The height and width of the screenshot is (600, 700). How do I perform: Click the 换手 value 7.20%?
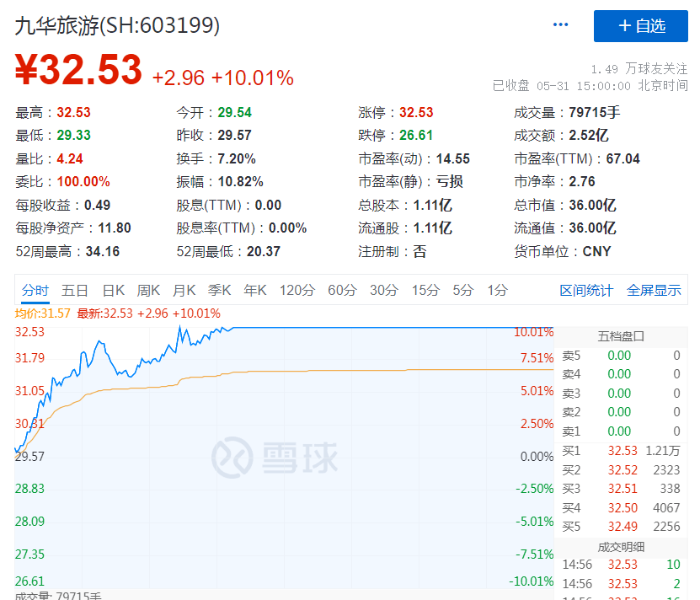click(x=237, y=158)
